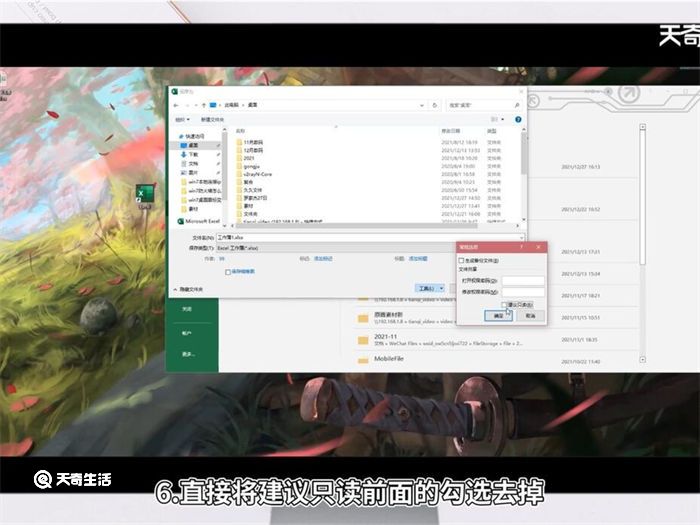Select the 11月 folder in file list

pos(250,142)
